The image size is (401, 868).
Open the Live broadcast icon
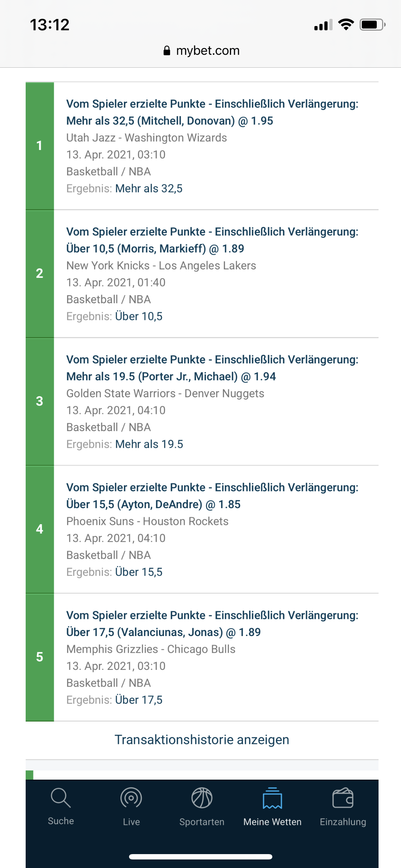point(131,798)
